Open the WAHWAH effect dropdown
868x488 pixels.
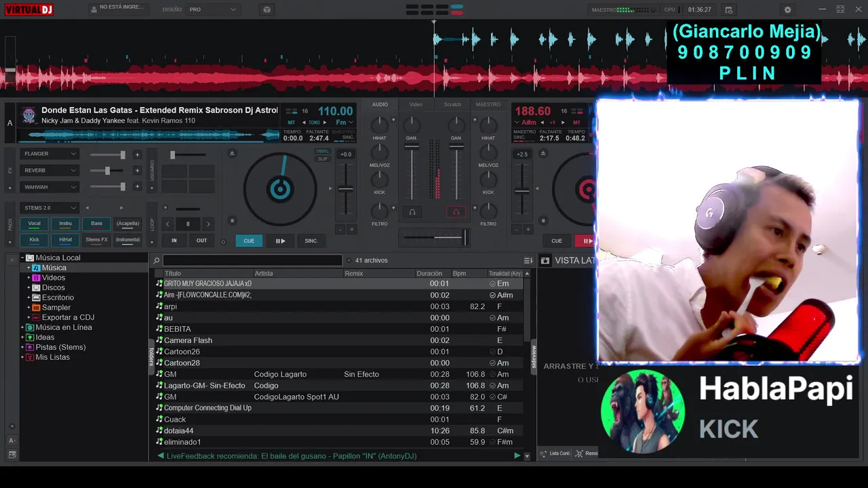pos(50,186)
